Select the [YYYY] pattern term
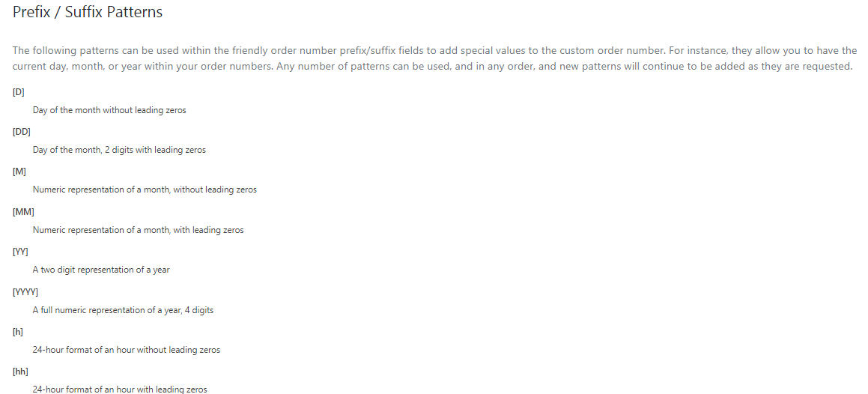Viewport: 868px width, 394px height. (x=25, y=291)
